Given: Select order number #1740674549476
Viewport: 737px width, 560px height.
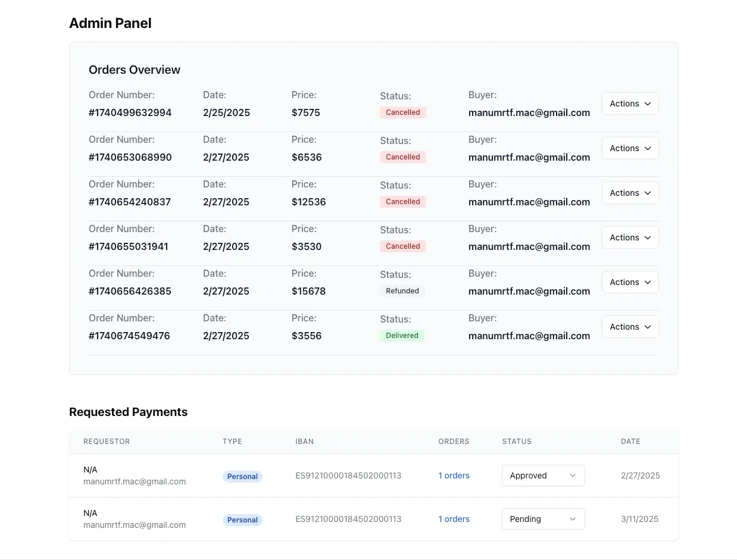Looking at the screenshot, I should (x=129, y=336).
